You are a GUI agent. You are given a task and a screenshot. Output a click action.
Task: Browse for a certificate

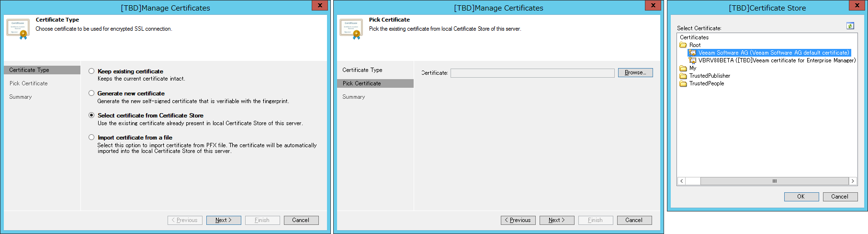635,72
